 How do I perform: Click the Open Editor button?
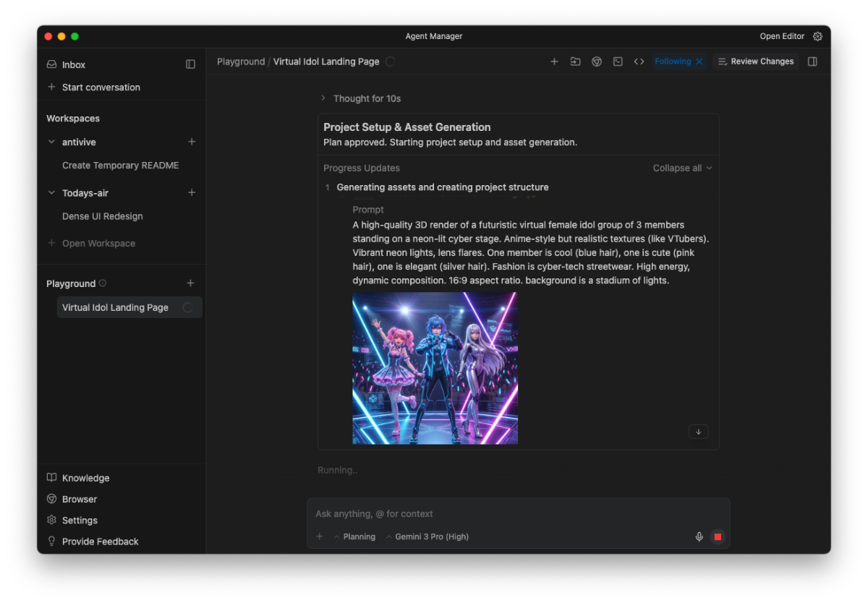pyautogui.click(x=781, y=36)
